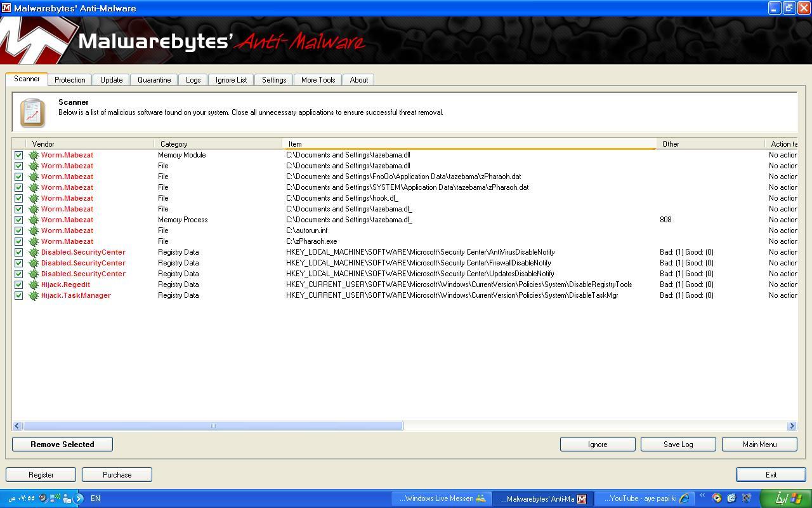This screenshot has height=508, width=812.
Task: Uncheck checkbox for Memory Process row
Action: [x=18, y=220]
